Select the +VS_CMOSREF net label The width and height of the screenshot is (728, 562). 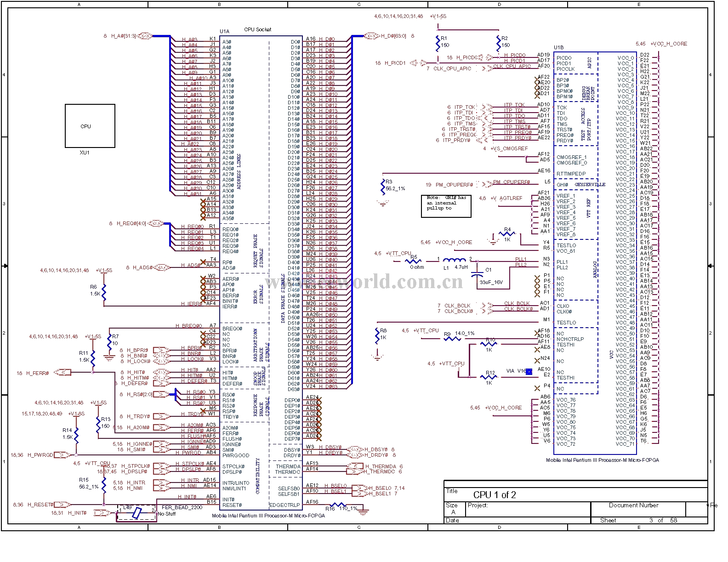[509, 148]
